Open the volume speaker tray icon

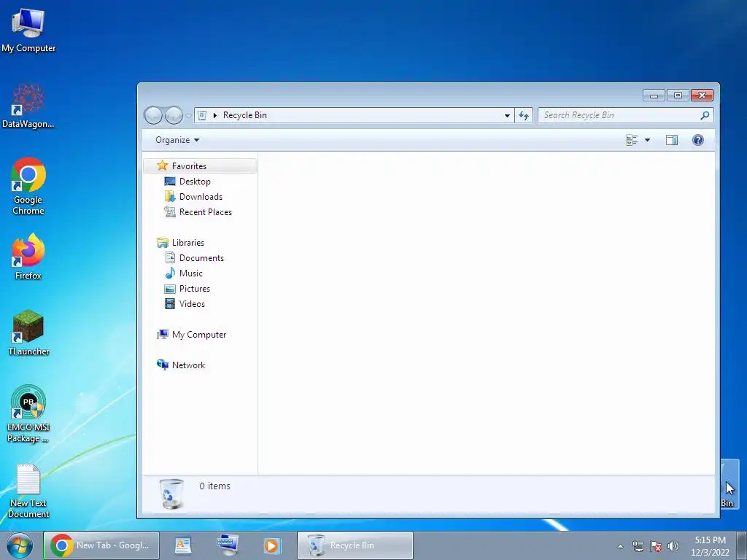tap(673, 546)
